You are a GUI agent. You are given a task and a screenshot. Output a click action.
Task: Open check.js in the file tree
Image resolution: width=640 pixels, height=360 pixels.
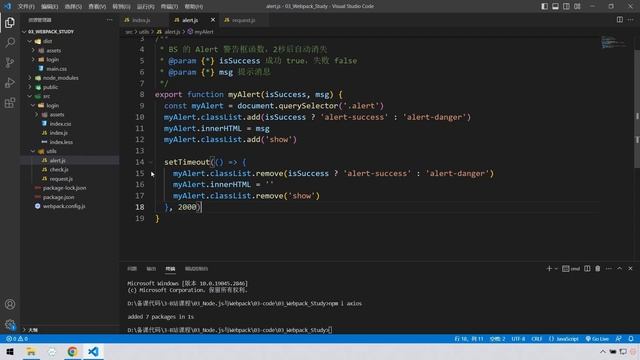[x=59, y=169]
